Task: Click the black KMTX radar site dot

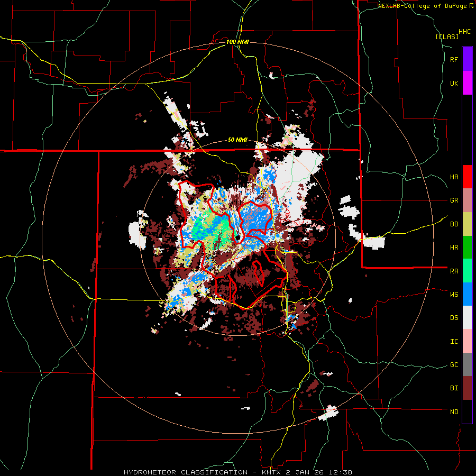Action: coord(237,237)
